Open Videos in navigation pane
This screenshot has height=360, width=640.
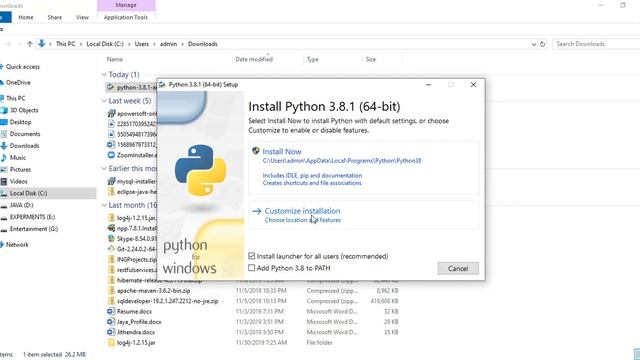[x=18, y=181]
